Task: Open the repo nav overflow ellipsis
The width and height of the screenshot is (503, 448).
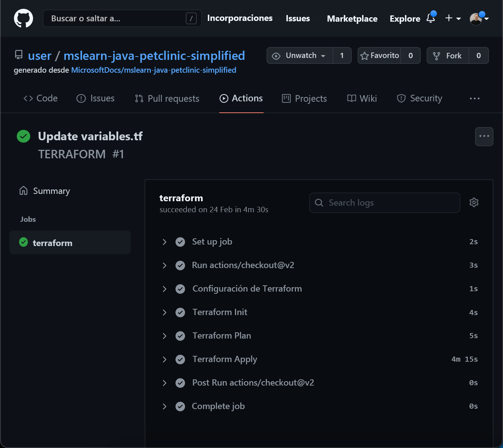Action: [x=475, y=98]
